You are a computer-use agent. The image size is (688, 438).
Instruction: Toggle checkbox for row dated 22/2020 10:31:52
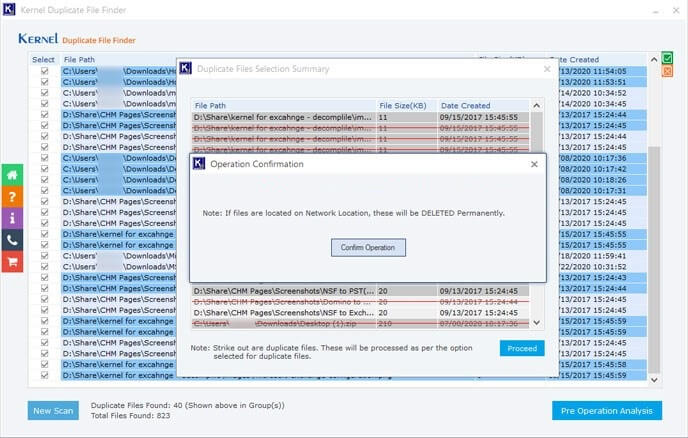click(44, 266)
